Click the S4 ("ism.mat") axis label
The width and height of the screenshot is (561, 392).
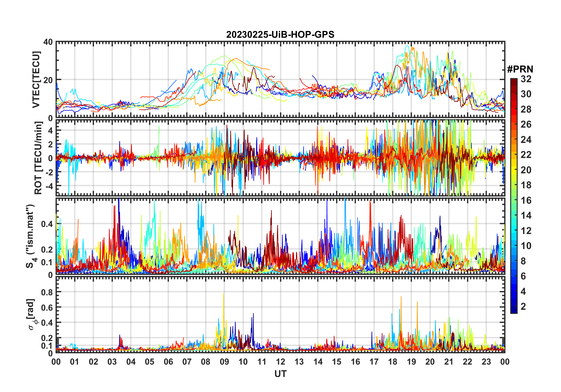31,236
